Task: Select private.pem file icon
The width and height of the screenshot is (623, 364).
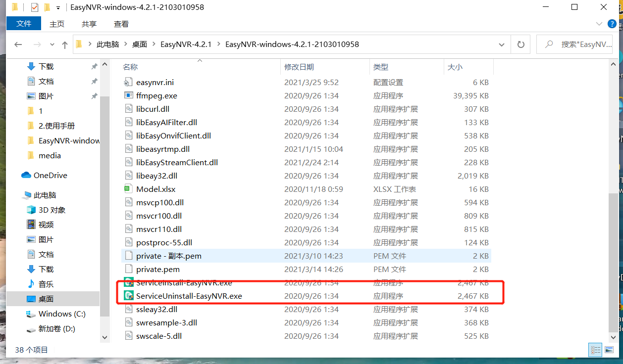Action: (128, 269)
